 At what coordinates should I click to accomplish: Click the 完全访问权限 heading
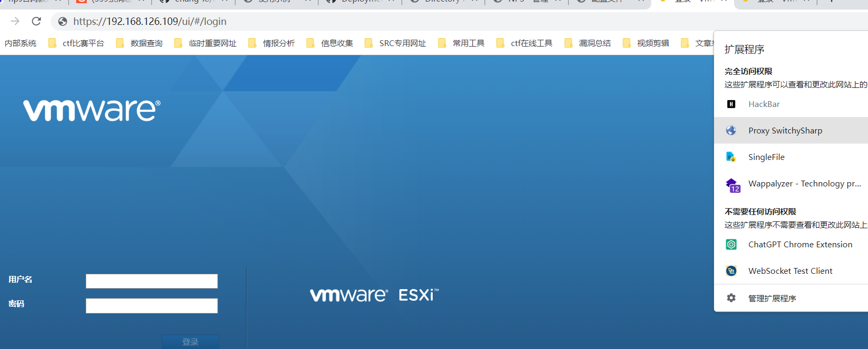748,71
